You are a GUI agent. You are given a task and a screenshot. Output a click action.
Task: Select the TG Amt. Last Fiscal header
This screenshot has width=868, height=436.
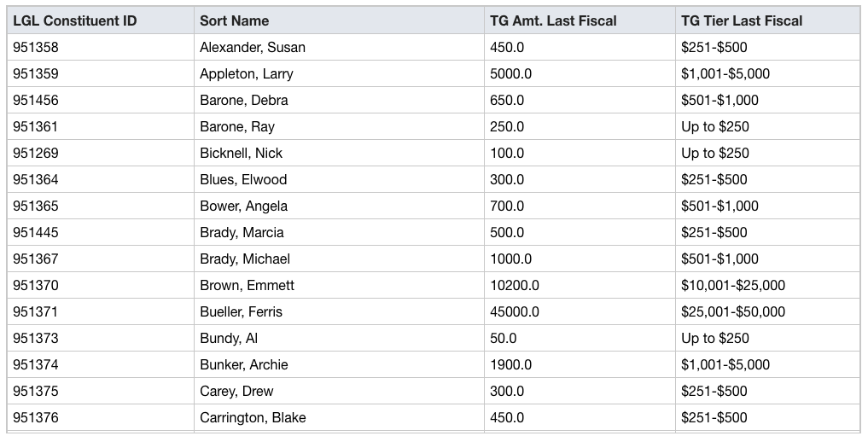[553, 20]
